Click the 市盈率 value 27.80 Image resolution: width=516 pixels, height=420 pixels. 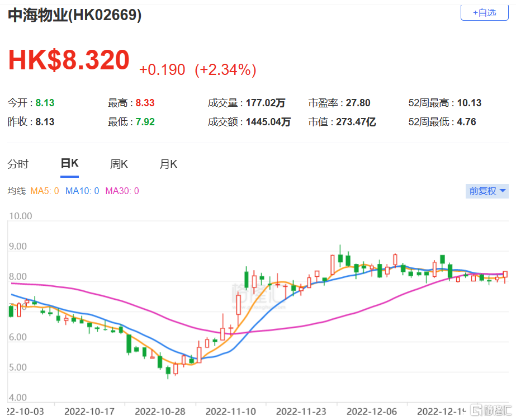click(358, 103)
